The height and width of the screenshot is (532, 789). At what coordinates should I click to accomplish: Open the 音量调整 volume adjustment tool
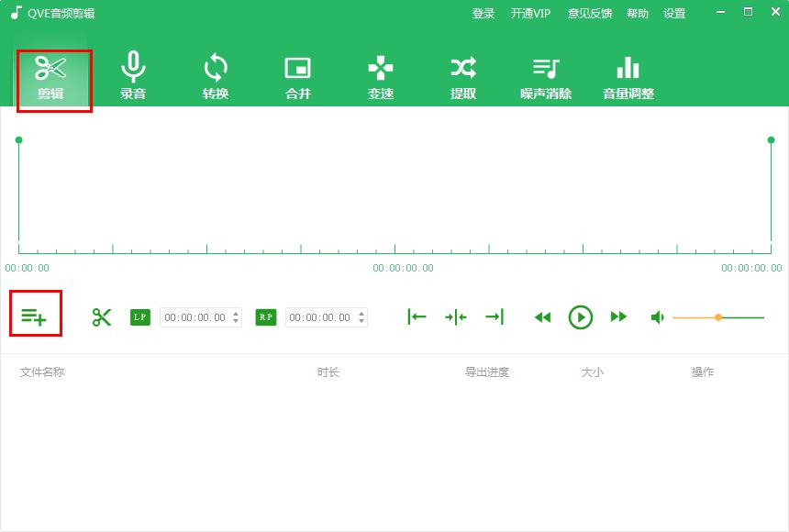tap(628, 75)
